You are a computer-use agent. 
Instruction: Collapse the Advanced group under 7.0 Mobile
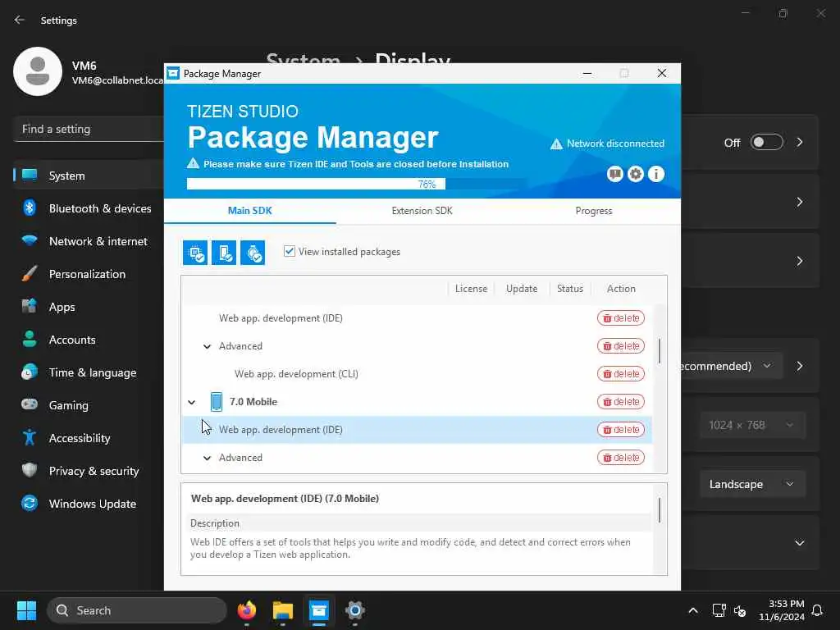pyautogui.click(x=208, y=458)
